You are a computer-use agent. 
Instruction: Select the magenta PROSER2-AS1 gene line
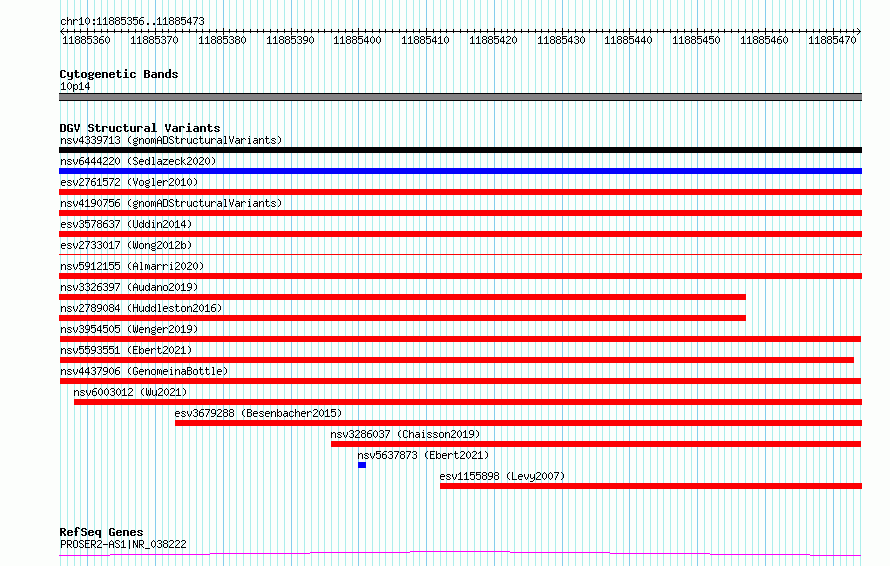[460, 554]
